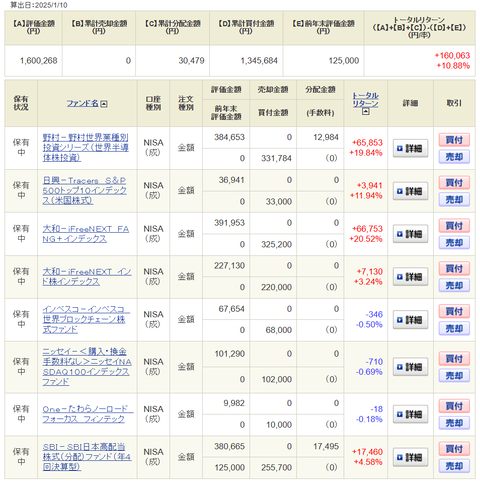Select 買付金額 331,784 cell
The height and width of the screenshot is (483, 480).
tap(276, 158)
